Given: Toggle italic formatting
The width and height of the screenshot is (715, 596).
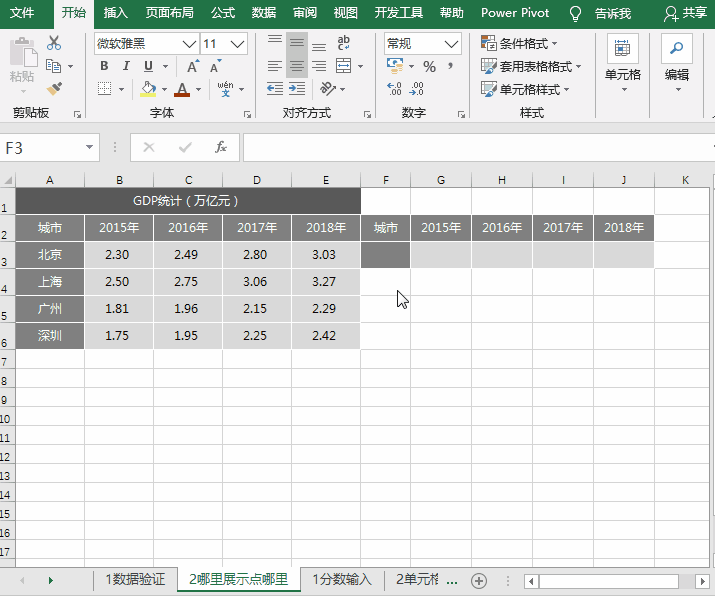Looking at the screenshot, I should (x=126, y=66).
